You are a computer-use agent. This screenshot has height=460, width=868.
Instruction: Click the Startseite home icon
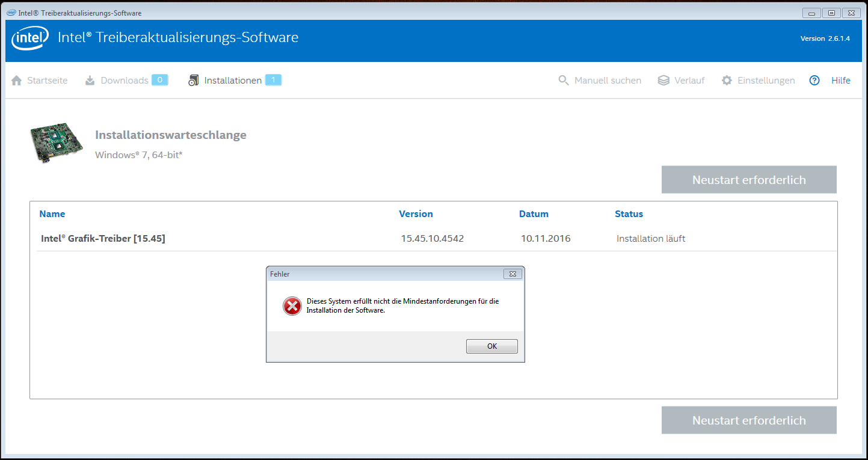(16, 81)
